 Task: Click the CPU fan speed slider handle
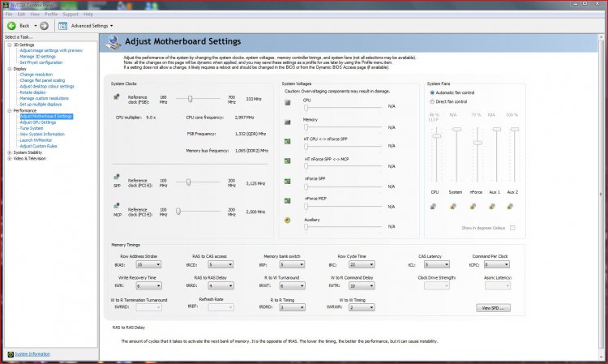tap(437, 135)
